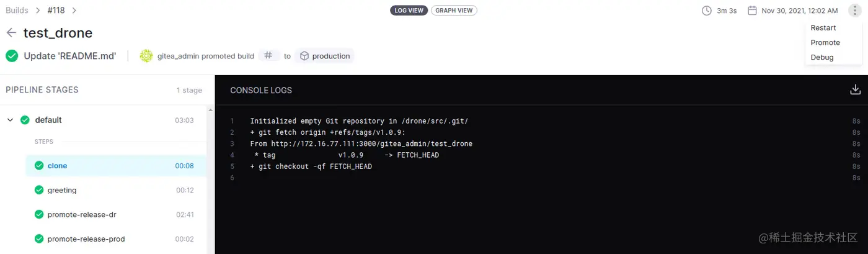Viewport: 868px width, 254px height.
Task: Switch to GRAPH VIEW
Action: [454, 11]
